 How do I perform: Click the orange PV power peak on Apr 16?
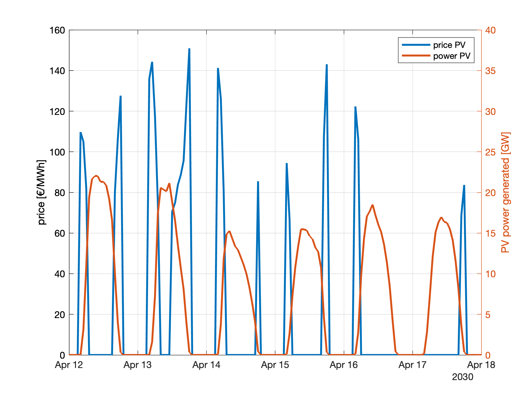click(x=372, y=205)
